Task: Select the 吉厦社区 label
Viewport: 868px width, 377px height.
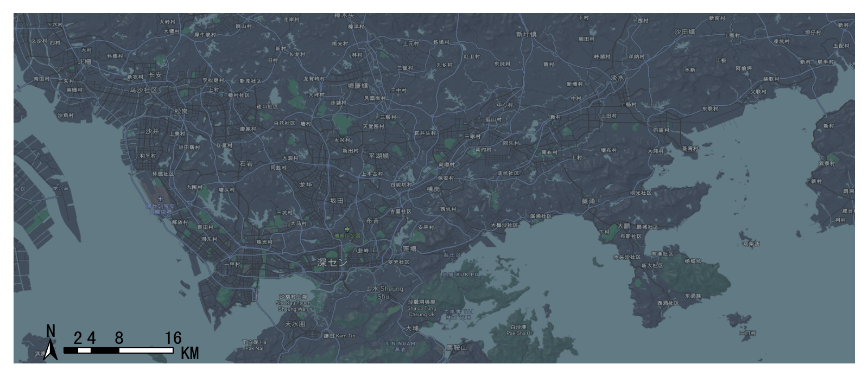Action: point(401,211)
